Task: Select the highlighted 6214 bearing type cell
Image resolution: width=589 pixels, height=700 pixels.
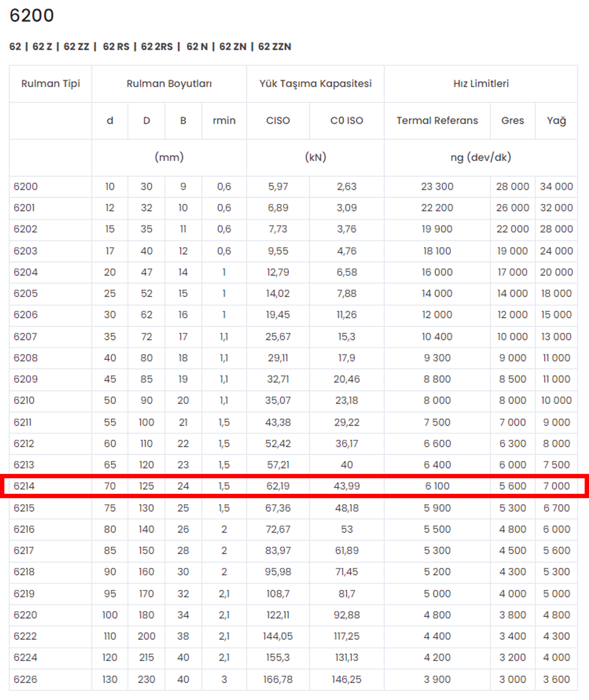Action: tap(24, 486)
